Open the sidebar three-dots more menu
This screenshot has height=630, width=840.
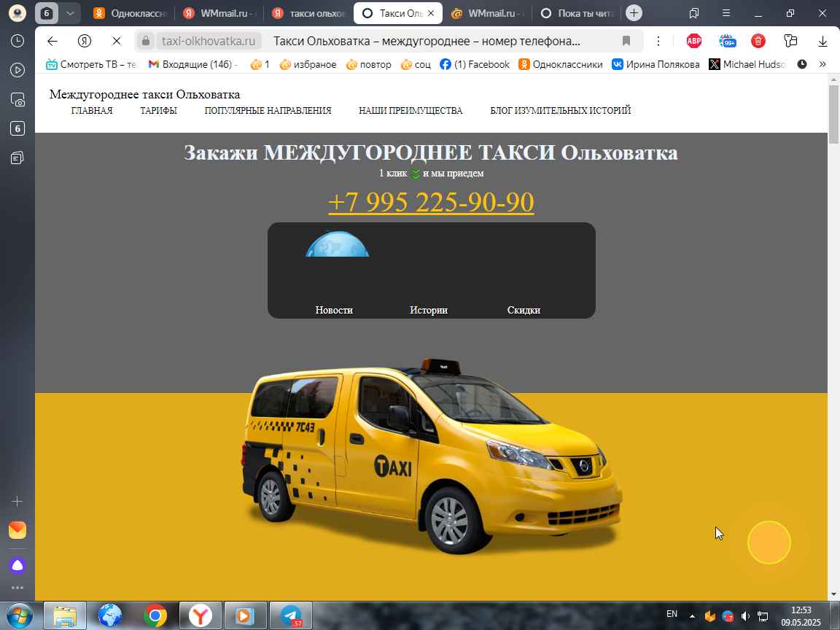click(17, 588)
